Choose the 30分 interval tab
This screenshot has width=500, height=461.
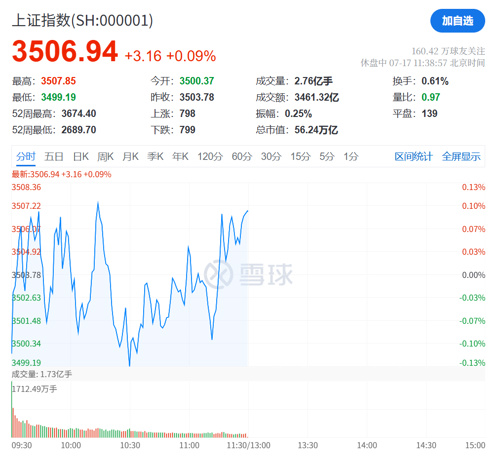[271, 156]
